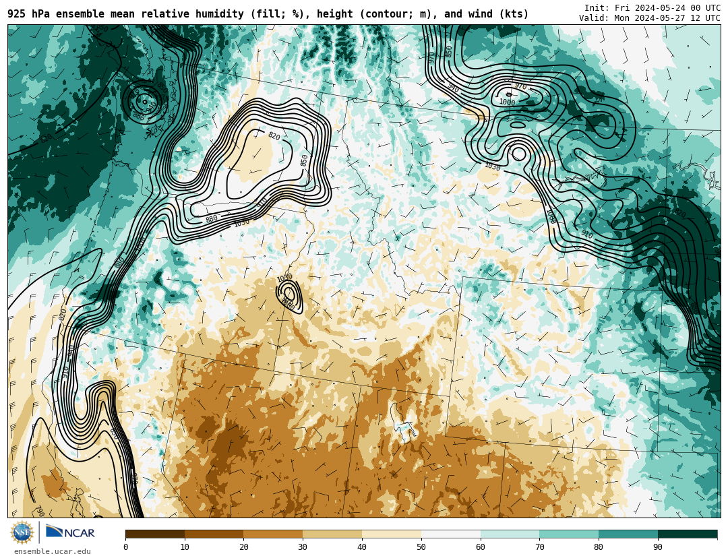Click the colorbar tick label 30

pos(303,547)
